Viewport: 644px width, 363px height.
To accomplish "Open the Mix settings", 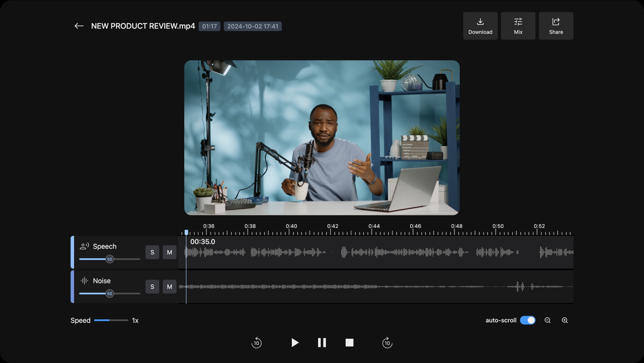I will (518, 26).
